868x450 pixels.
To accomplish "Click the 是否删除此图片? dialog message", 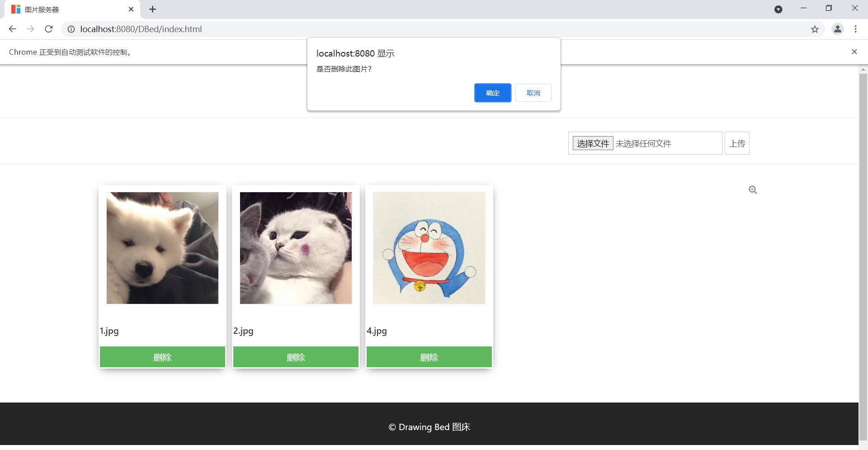I will (344, 69).
